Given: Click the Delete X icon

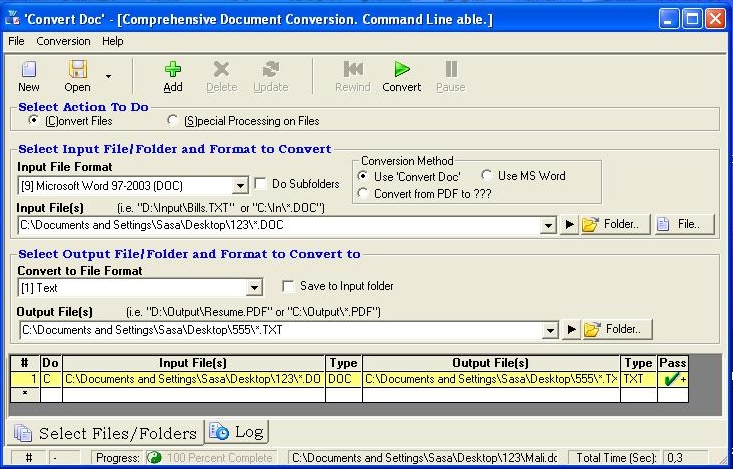Looking at the screenshot, I should [222, 70].
